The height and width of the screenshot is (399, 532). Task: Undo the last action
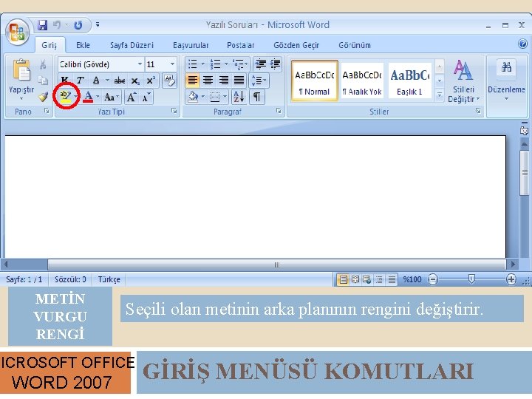click(57, 25)
